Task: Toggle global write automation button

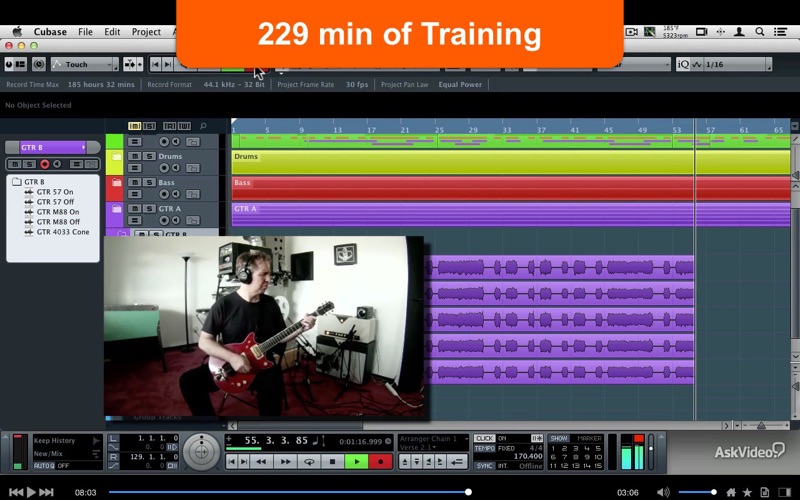Action: click(x=184, y=126)
